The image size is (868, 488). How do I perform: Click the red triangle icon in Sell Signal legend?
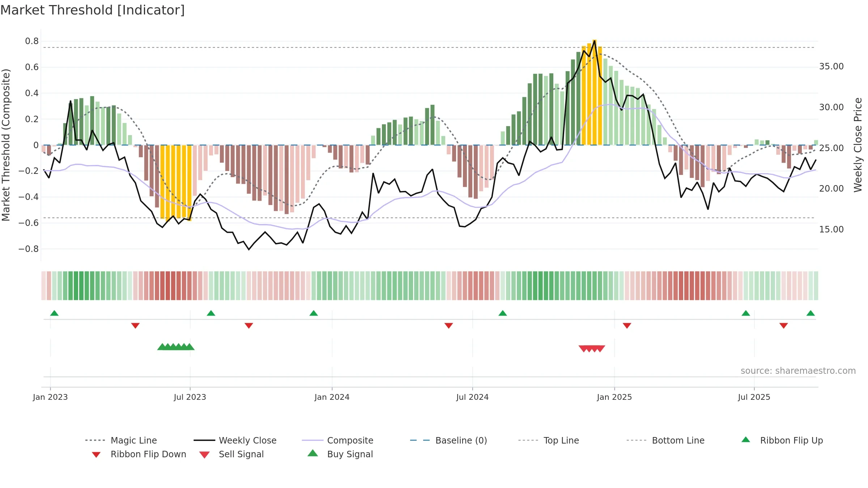[204, 455]
